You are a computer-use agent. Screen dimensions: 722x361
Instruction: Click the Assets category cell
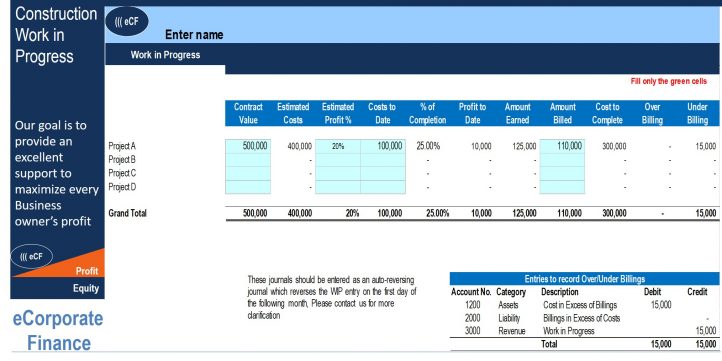click(508, 305)
